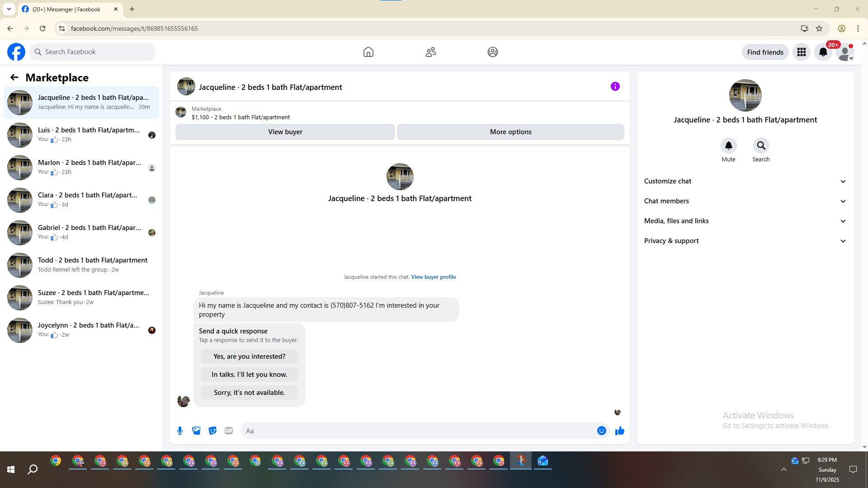Attach a file with the photo icon
Image resolution: width=868 pixels, height=488 pixels.
tap(196, 431)
